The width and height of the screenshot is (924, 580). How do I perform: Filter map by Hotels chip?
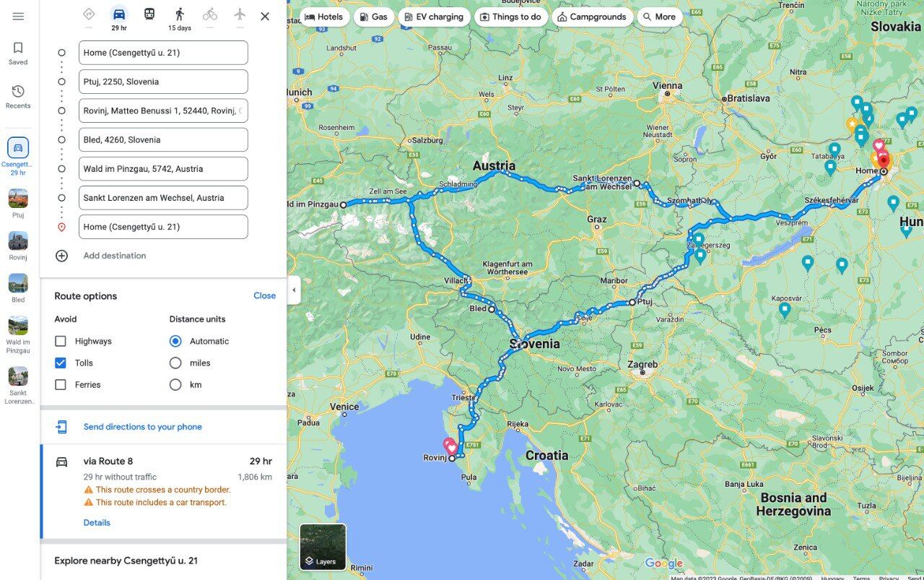tap(324, 17)
